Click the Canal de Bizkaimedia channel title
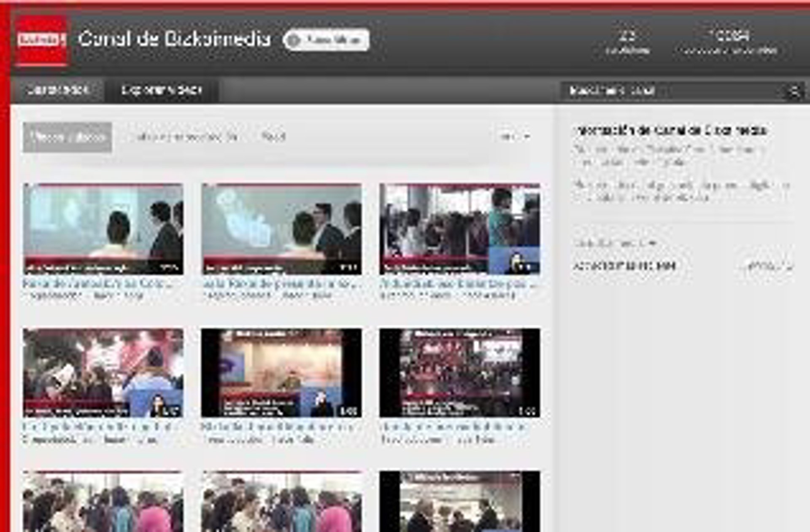The width and height of the screenshot is (810, 532). 174,39
